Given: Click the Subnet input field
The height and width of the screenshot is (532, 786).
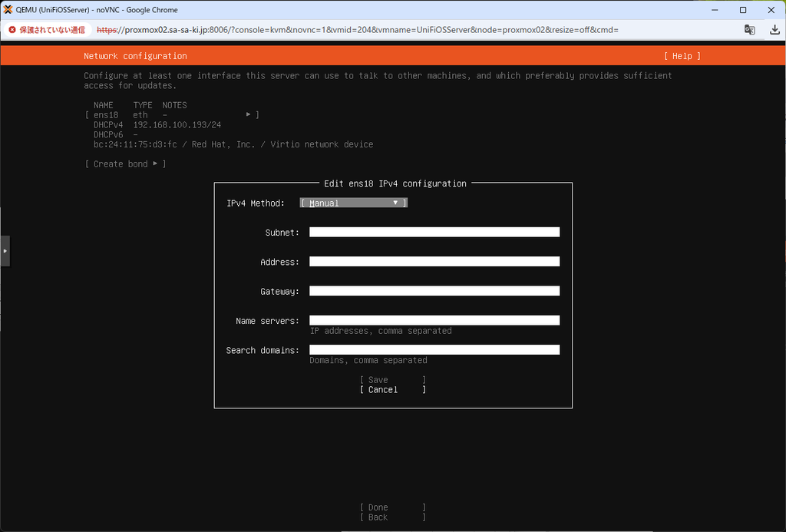Looking at the screenshot, I should coord(434,232).
